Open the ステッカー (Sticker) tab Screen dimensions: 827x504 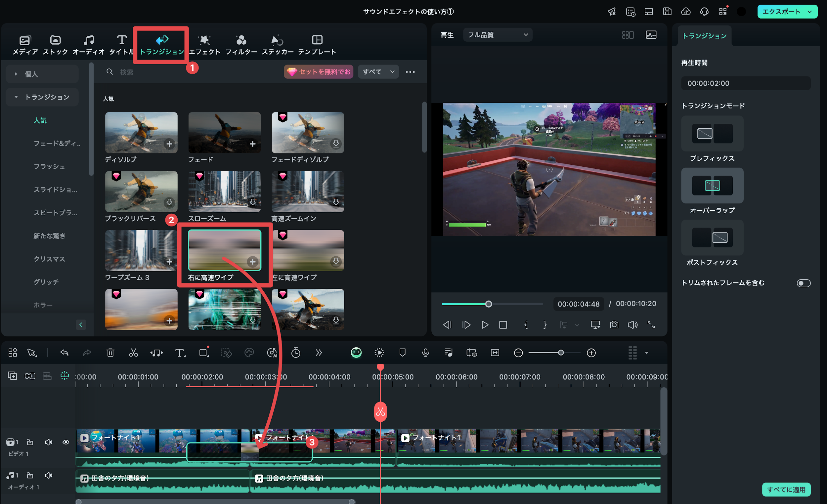point(278,45)
